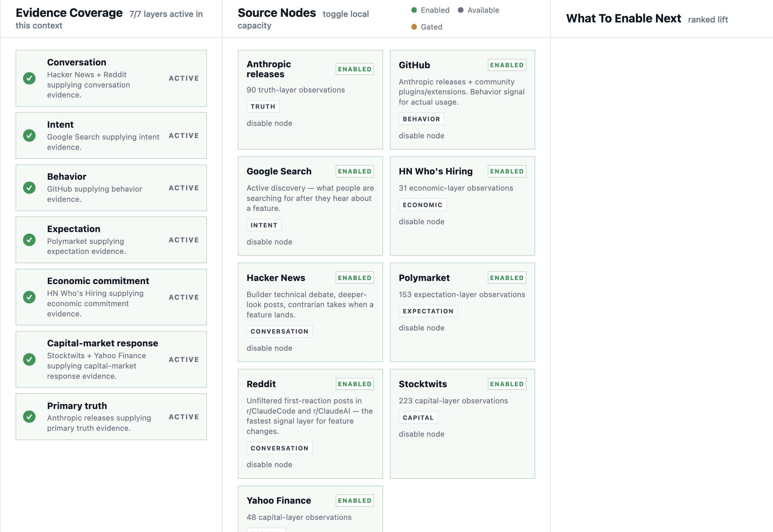
Task: Click "48 capital-layer observations" text
Action: coord(299,517)
